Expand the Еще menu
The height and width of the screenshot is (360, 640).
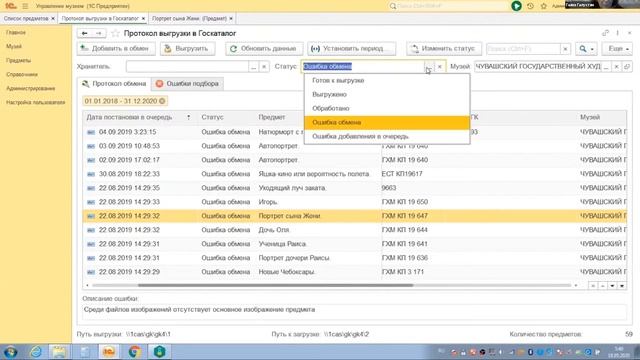pyautogui.click(x=618, y=49)
